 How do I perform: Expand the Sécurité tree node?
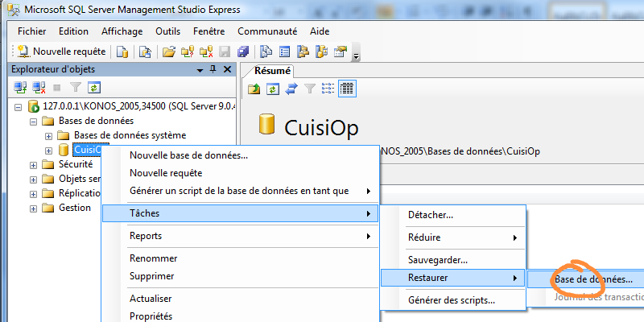[33, 164]
